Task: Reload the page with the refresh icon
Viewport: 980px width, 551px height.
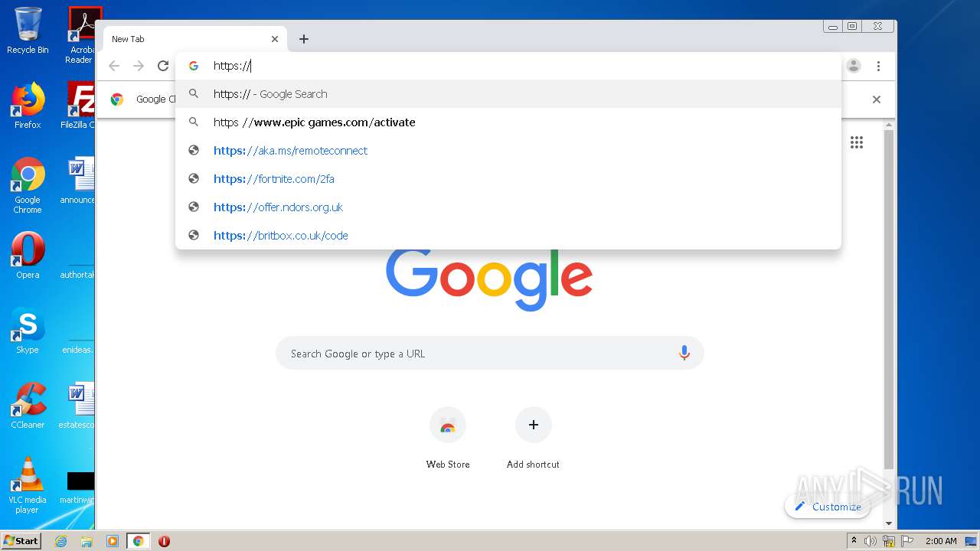Action: pyautogui.click(x=162, y=66)
